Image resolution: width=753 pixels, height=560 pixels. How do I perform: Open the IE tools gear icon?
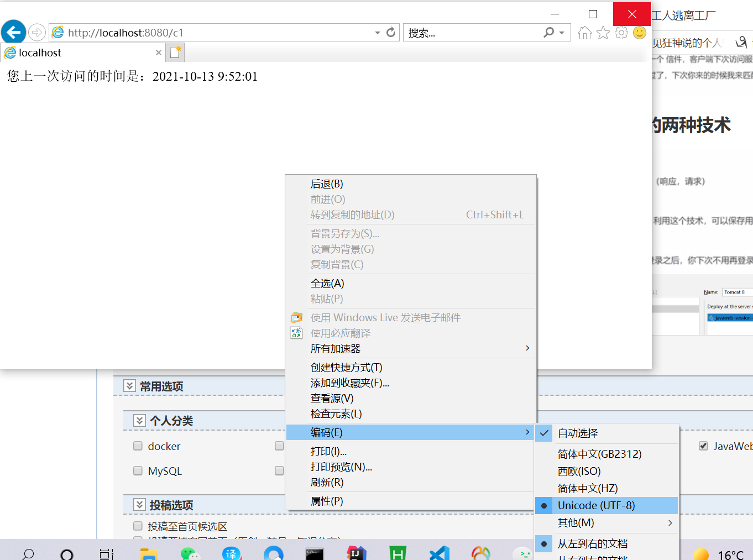click(621, 33)
